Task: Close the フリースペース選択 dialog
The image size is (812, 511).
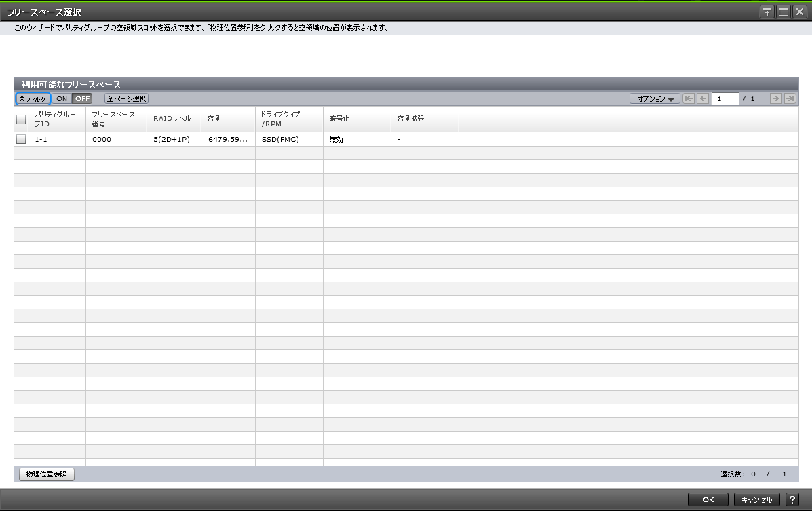Action: tap(800, 12)
